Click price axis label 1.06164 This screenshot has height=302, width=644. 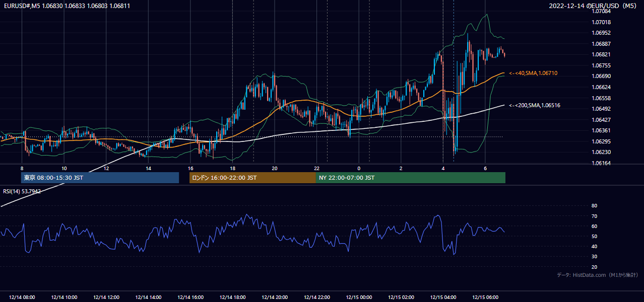pos(601,163)
